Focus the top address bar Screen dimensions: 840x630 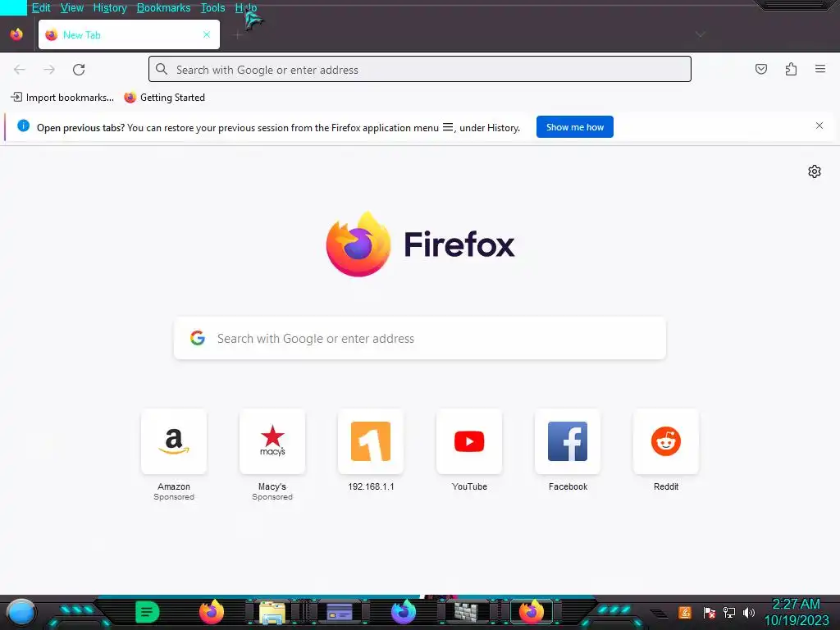tap(419, 69)
